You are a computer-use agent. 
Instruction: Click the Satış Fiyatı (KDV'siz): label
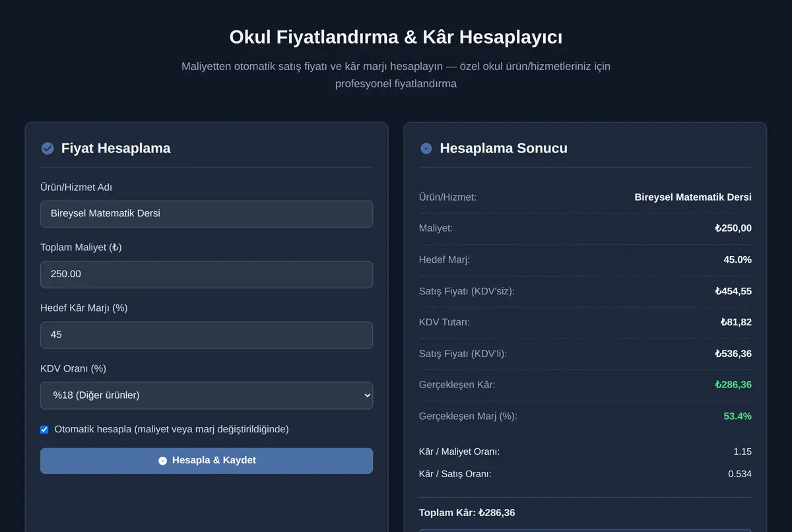tap(467, 291)
